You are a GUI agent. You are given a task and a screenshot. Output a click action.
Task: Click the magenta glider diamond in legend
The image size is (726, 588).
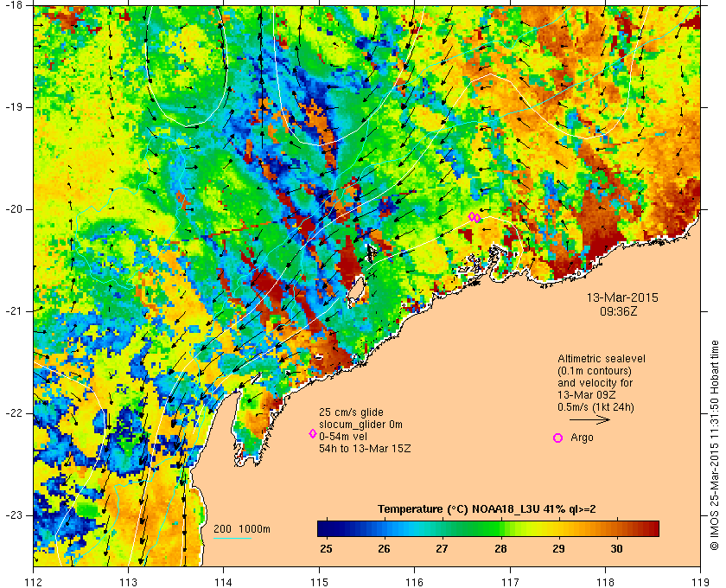[x=313, y=434]
